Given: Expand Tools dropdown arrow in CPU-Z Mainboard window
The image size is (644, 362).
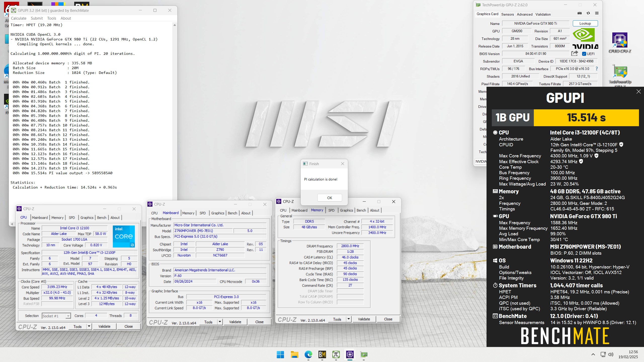Looking at the screenshot, I should [x=220, y=322].
